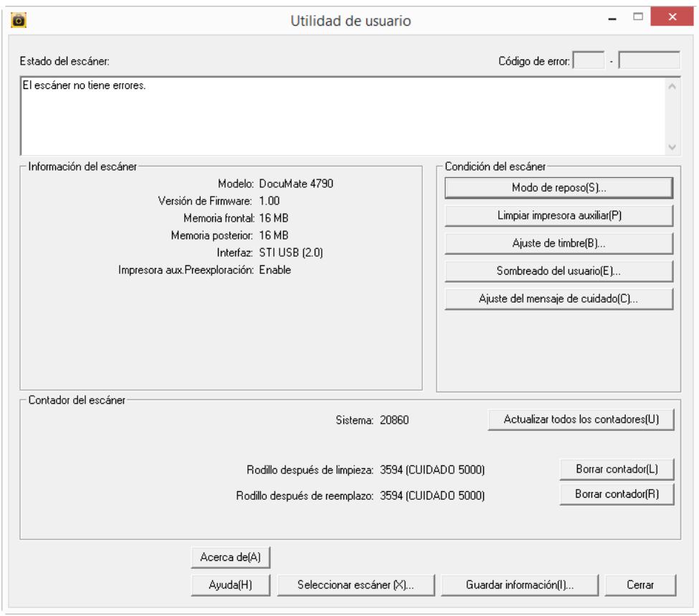The image size is (699, 616).
Task: Click the Memoria posterior '16 MB' value
Action: (x=274, y=235)
